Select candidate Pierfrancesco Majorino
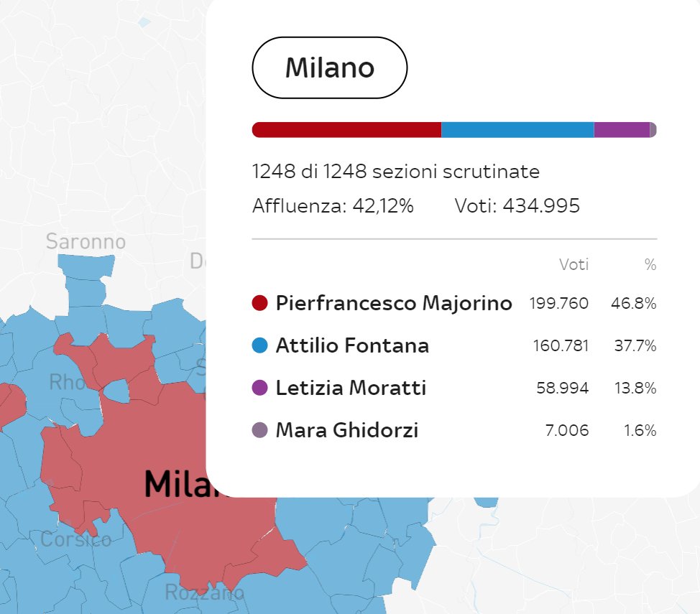700x614 pixels. (x=394, y=303)
